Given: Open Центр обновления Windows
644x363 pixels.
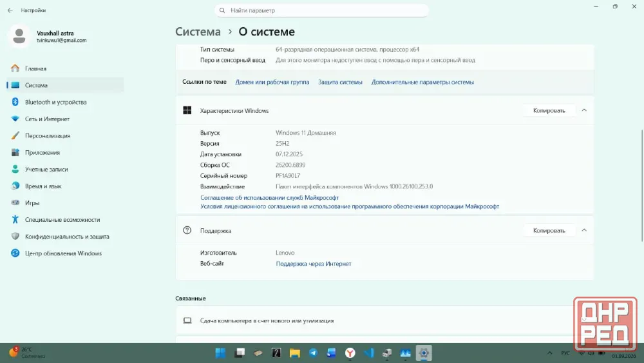Looking at the screenshot, I should click(x=65, y=253).
